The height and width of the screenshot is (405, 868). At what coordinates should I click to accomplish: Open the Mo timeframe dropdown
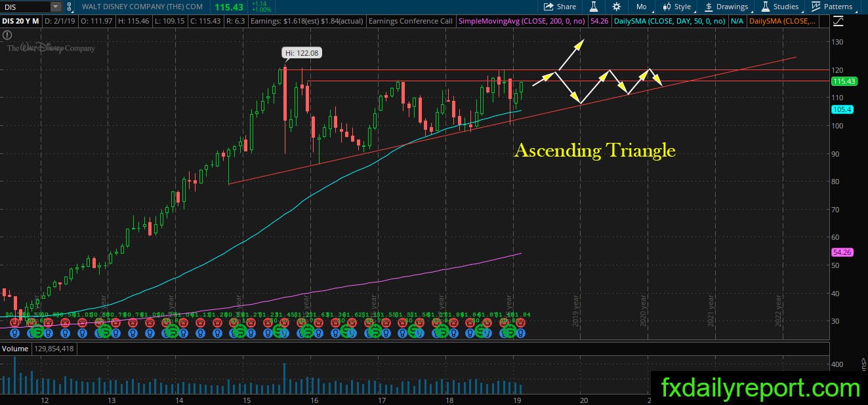[x=645, y=7]
